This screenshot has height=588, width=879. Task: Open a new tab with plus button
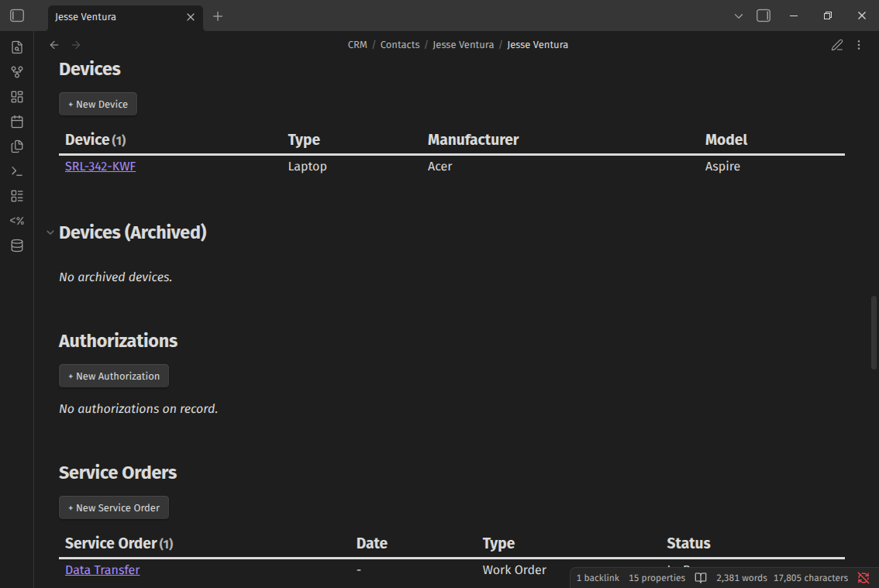[x=218, y=16]
